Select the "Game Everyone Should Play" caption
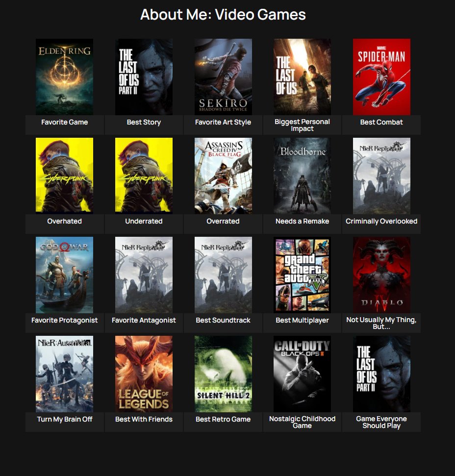The image size is (455, 476). pos(381,422)
